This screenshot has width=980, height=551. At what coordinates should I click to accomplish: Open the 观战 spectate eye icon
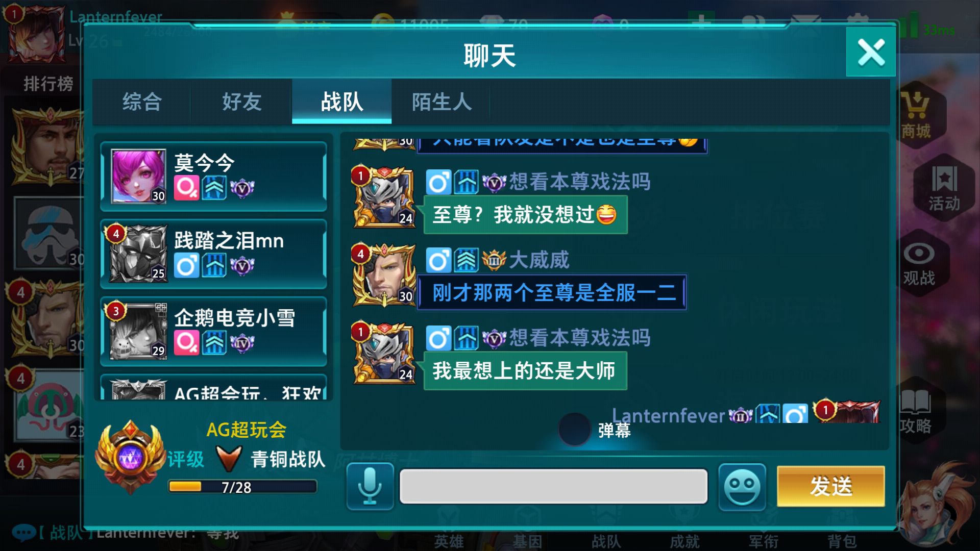tap(919, 264)
